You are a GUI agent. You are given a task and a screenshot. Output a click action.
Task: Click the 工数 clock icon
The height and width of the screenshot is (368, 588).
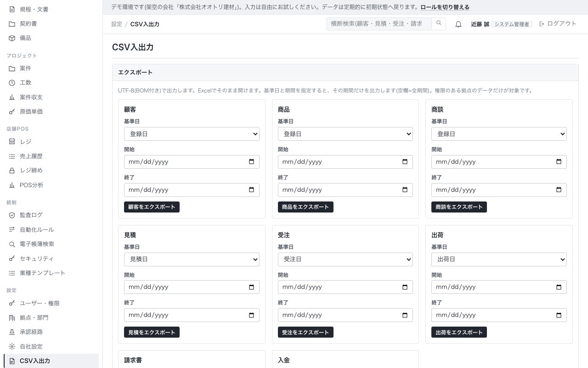pos(12,83)
